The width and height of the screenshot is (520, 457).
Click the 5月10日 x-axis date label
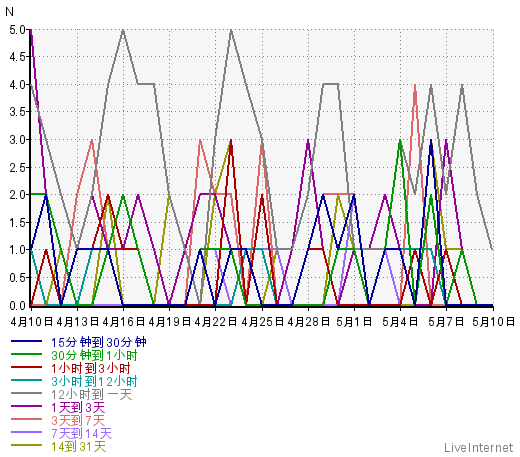[x=494, y=322]
